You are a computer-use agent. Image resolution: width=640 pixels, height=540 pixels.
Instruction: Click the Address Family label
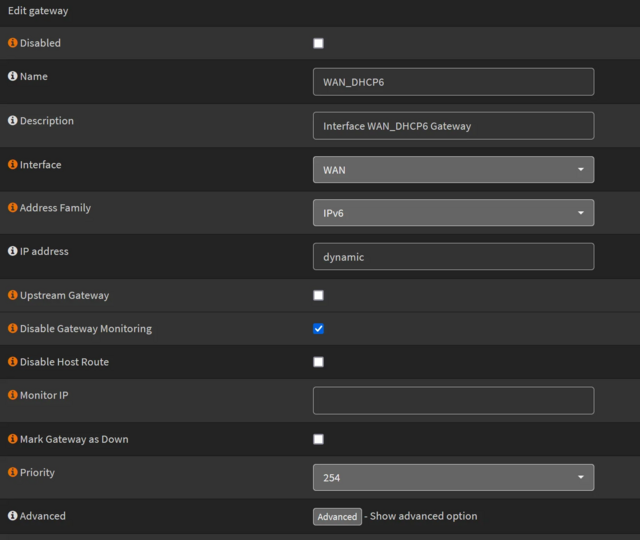pos(56,208)
